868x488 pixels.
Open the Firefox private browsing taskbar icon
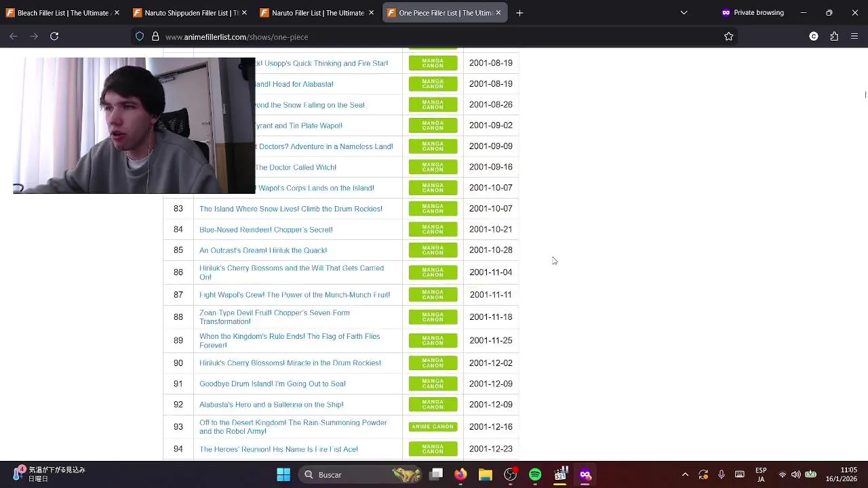pyautogui.click(x=585, y=474)
